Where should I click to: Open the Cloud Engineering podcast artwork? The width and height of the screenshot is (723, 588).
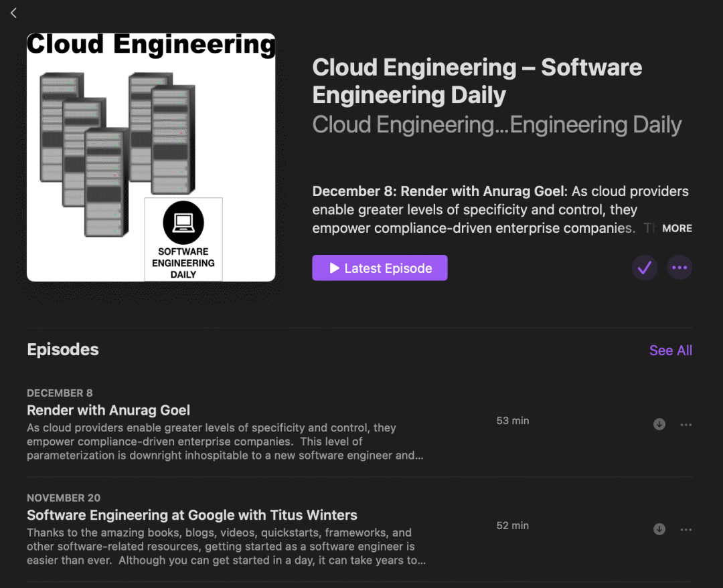[x=151, y=157]
